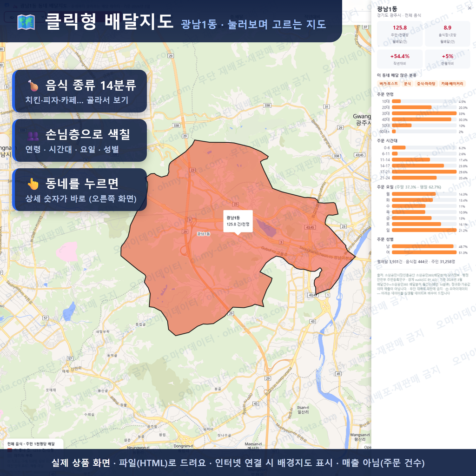The width and height of the screenshot is (476, 476).
Task: Click the 주문 연령 section heading
Action: [385, 94]
